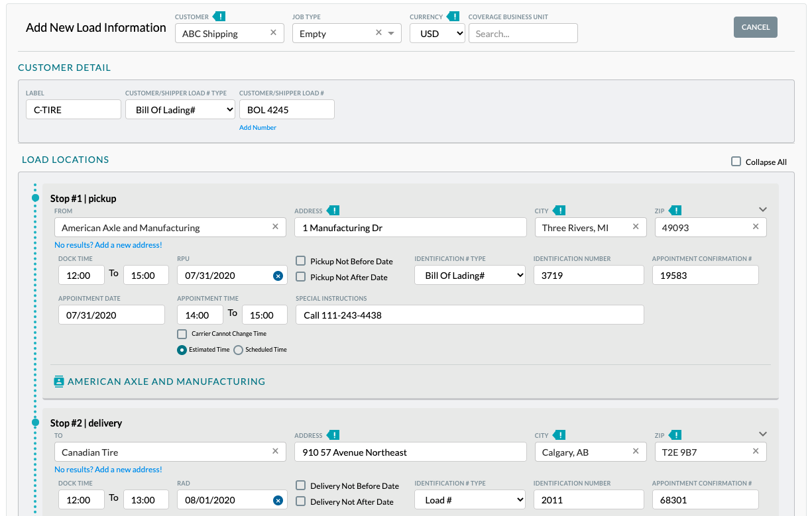Clear the Three Rivers city field

coord(636,227)
